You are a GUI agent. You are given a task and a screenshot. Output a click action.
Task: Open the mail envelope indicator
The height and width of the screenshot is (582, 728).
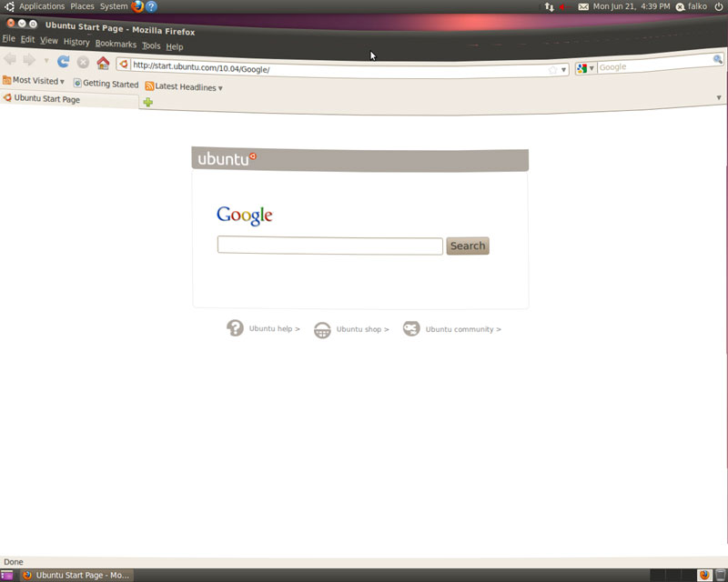pyautogui.click(x=583, y=6)
